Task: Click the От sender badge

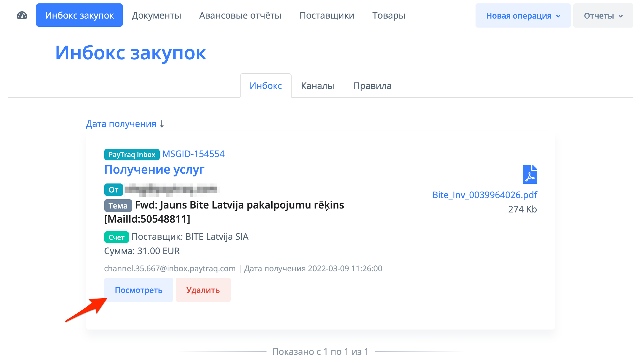Action: click(x=113, y=190)
